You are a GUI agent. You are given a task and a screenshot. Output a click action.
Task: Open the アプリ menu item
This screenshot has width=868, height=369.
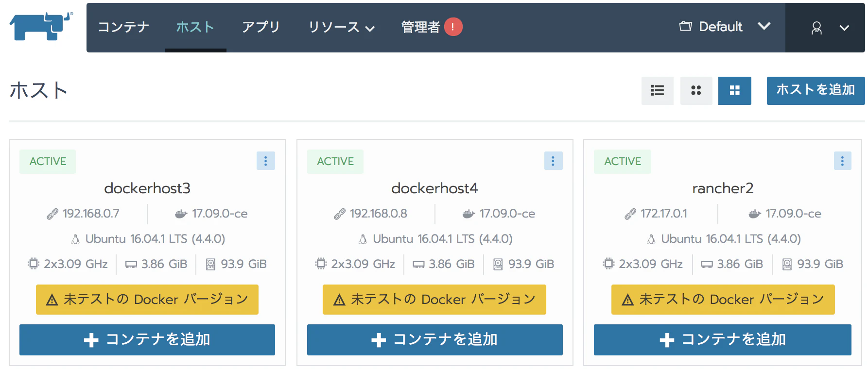pos(261,27)
